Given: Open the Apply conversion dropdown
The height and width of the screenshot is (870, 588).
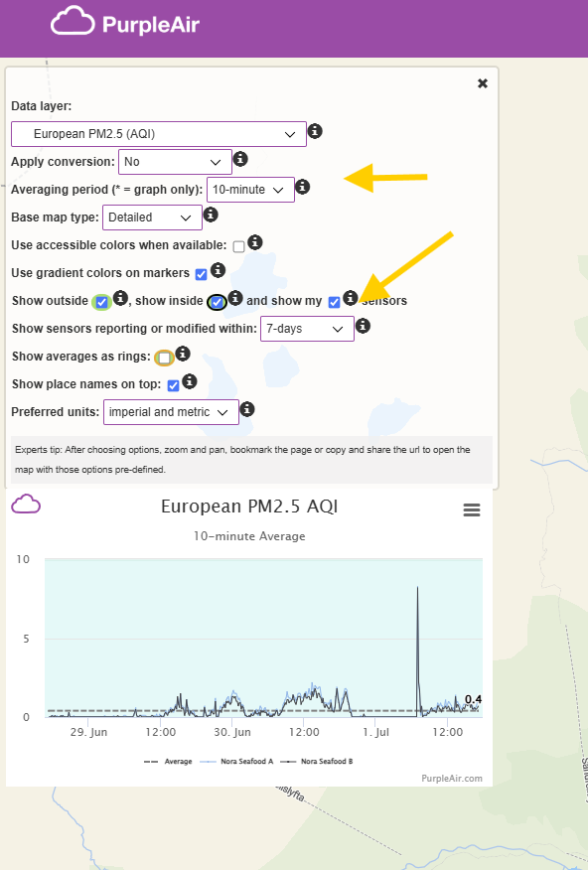Looking at the screenshot, I should tap(175, 162).
